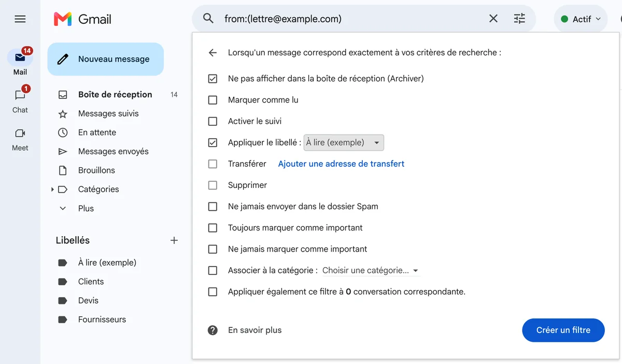Click the draft file icon beside Brouillons

(x=63, y=170)
